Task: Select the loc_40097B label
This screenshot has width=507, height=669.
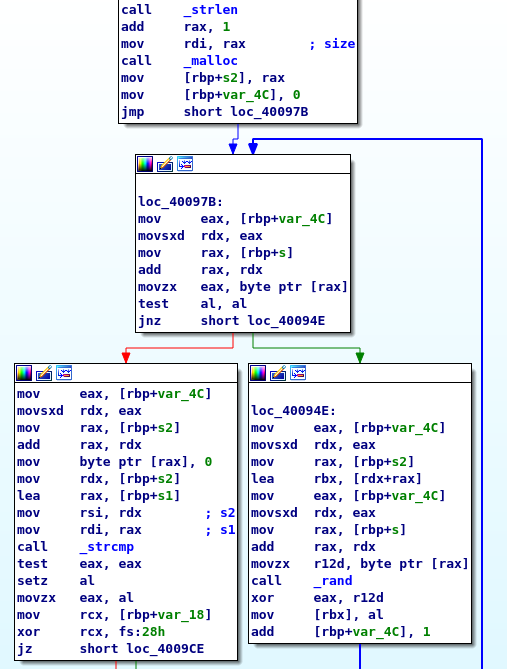Action: pos(181,201)
